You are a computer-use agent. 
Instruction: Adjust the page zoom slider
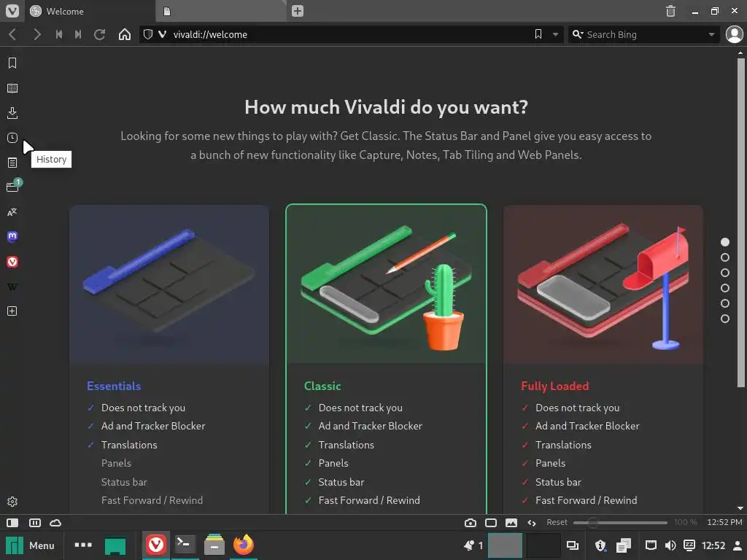point(620,522)
